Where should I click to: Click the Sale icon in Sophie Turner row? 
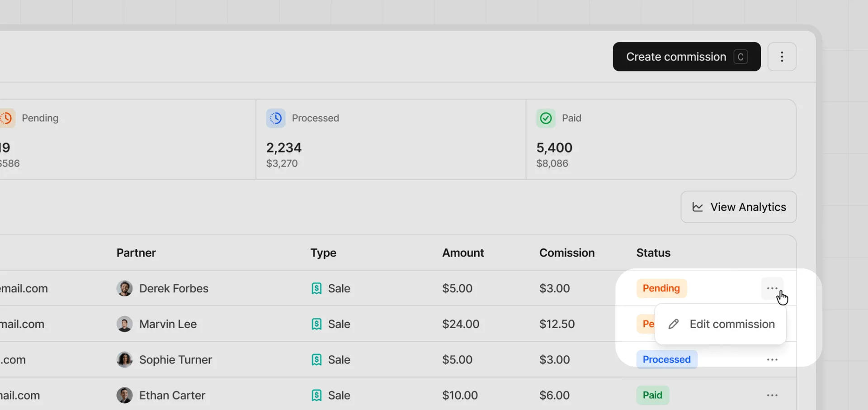(x=316, y=359)
